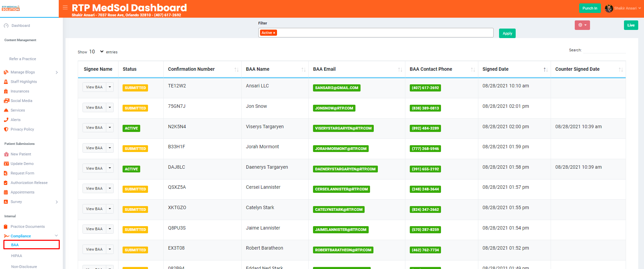Click the Insurances building icon
Viewport: 644px width, 269px height.
6,91
